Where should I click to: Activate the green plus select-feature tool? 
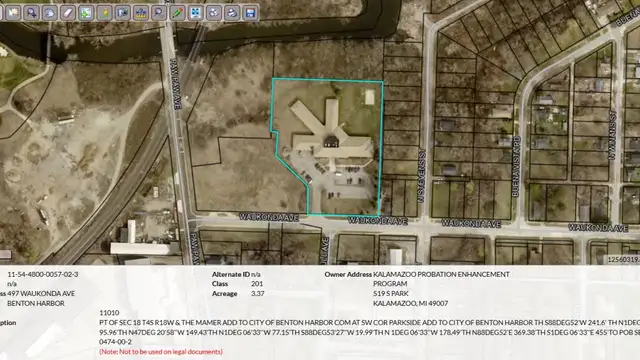click(x=86, y=13)
